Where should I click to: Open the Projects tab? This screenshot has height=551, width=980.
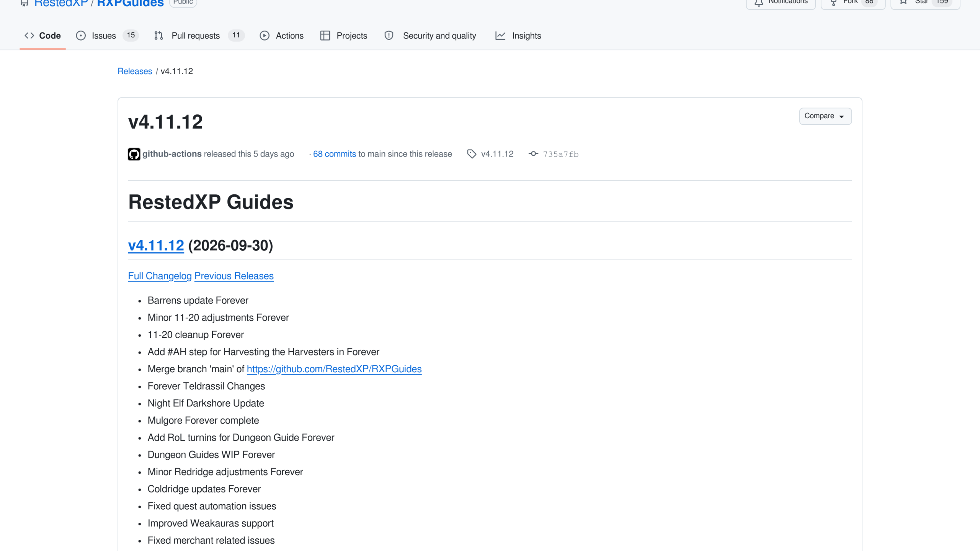pos(344,36)
